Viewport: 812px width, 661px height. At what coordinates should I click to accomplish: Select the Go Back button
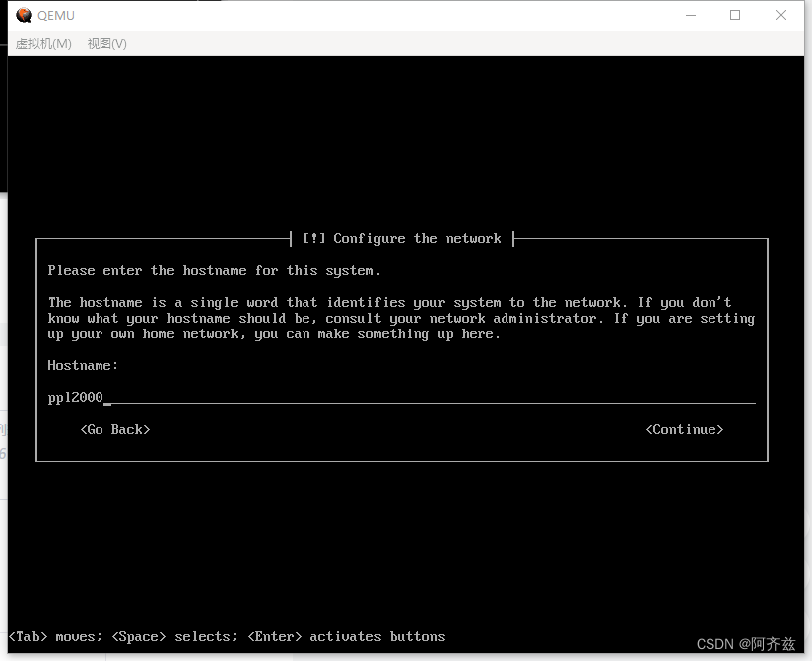click(x=114, y=429)
